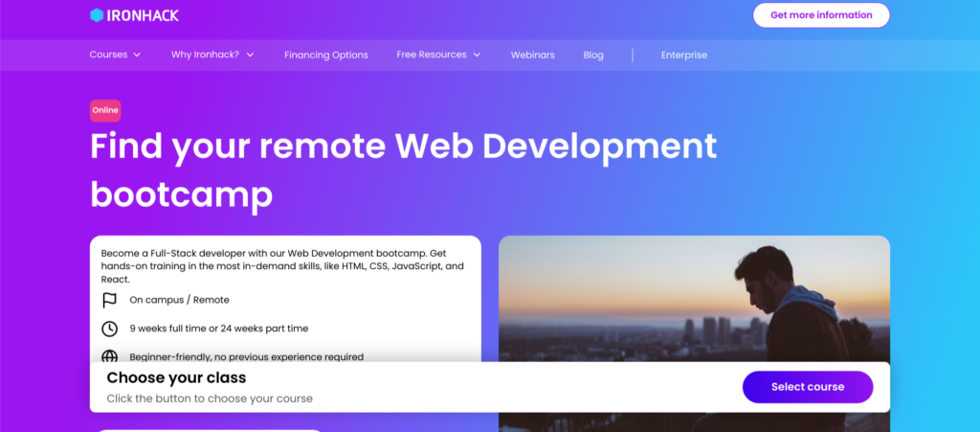980x432 pixels.
Task: Go to Webinars in the navigation bar
Action: click(532, 56)
